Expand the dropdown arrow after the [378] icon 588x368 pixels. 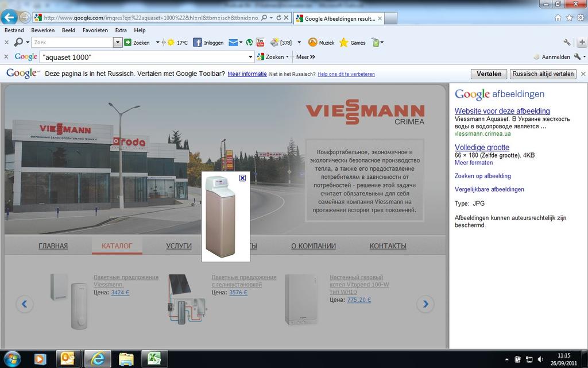coord(299,43)
